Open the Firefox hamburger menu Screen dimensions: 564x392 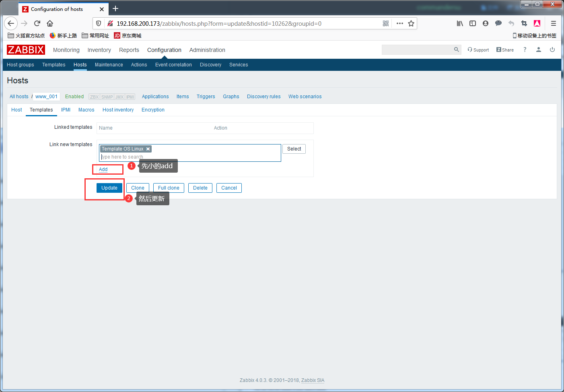coord(554,23)
